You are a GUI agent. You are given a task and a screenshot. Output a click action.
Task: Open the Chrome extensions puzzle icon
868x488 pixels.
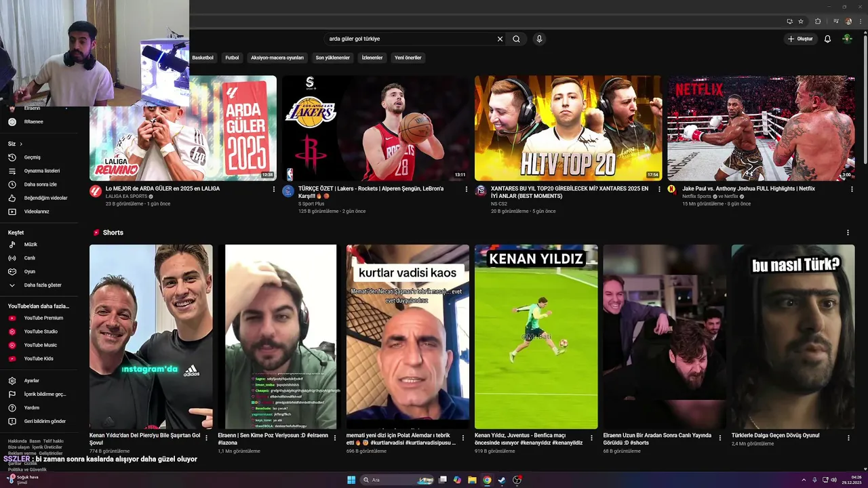point(818,21)
